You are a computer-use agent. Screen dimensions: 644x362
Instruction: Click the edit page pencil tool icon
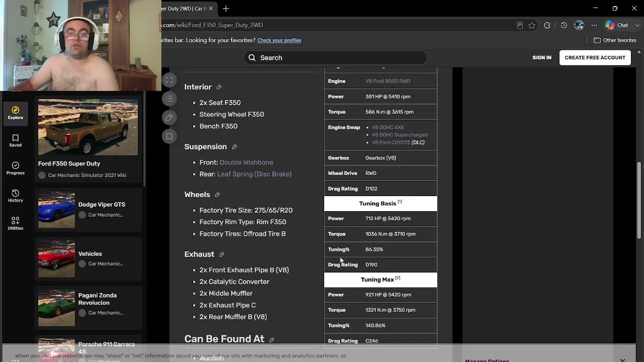pyautogui.click(x=170, y=118)
